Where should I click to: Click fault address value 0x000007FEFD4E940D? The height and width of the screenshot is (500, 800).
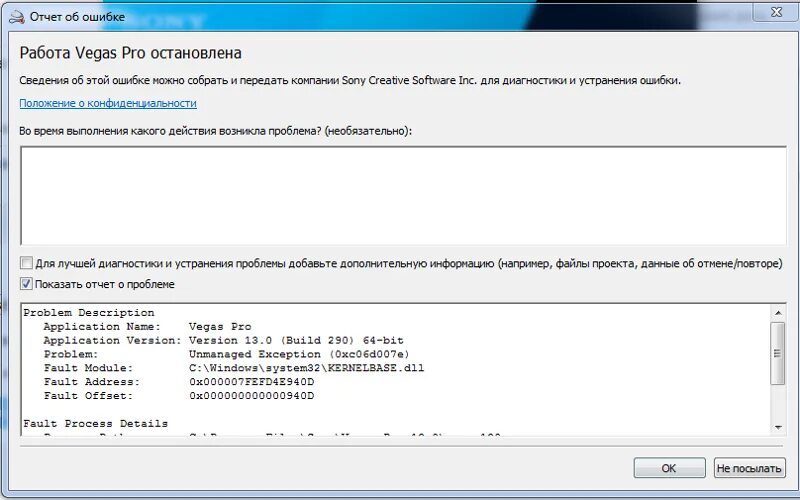(x=252, y=382)
